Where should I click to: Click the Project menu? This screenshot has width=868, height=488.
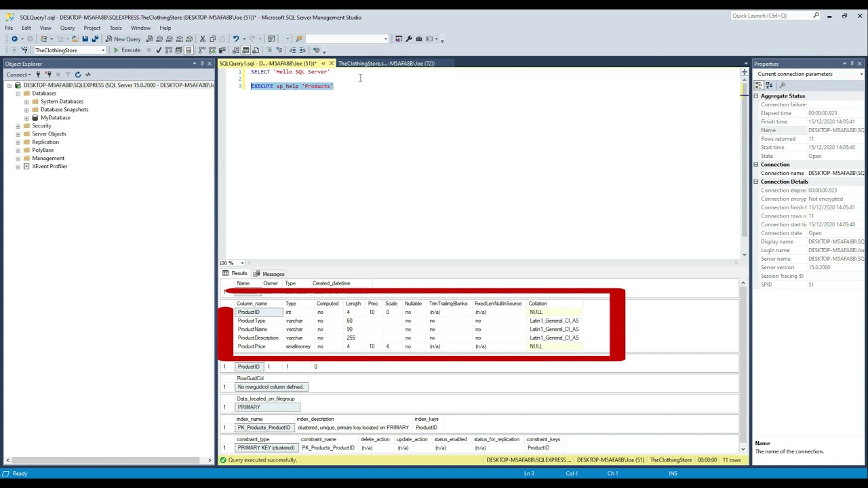tap(92, 28)
